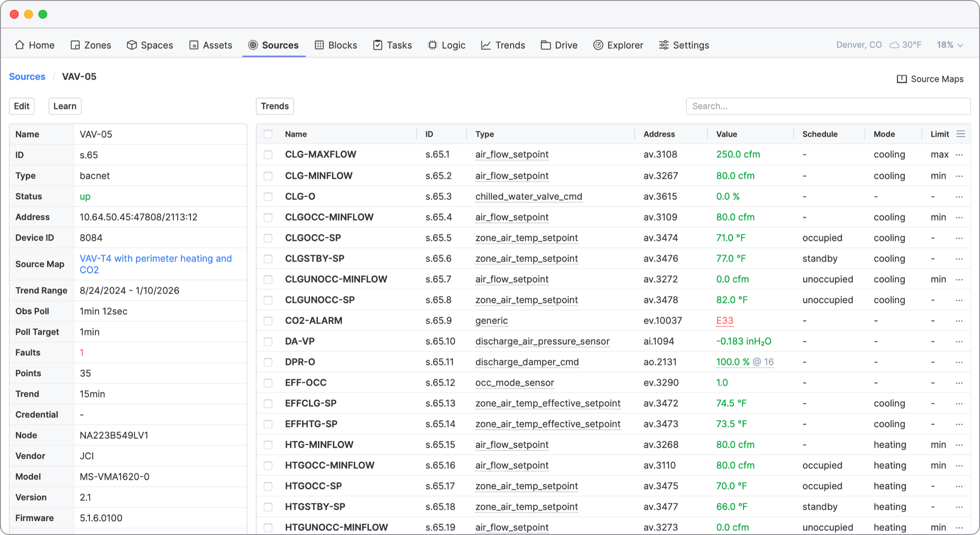
Task: Focus the points Search field
Action: click(828, 106)
